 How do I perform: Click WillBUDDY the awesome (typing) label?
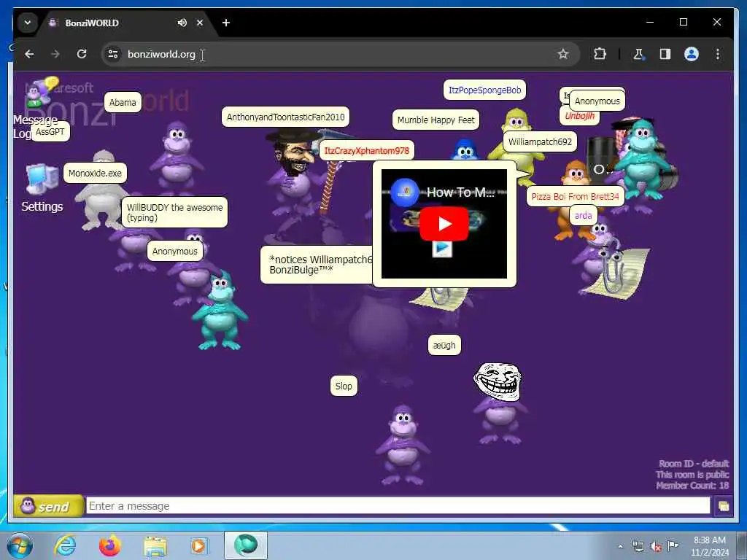[x=174, y=212]
